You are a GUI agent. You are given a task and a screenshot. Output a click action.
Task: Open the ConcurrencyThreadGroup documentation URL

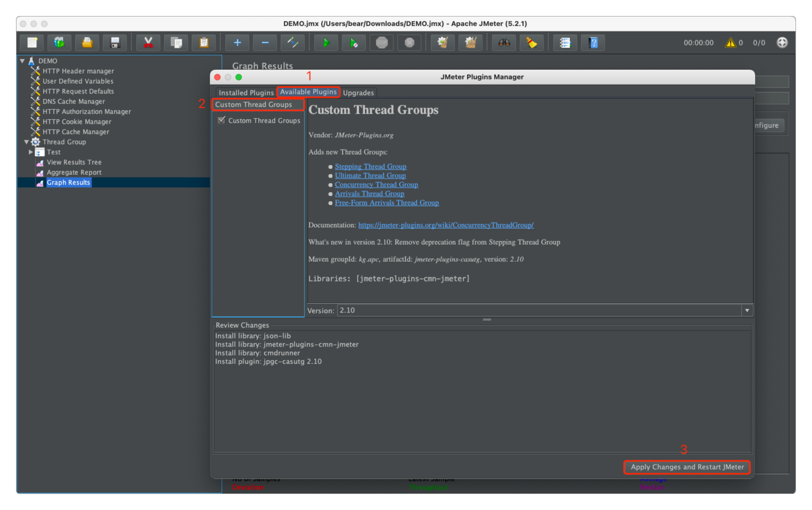pos(446,225)
